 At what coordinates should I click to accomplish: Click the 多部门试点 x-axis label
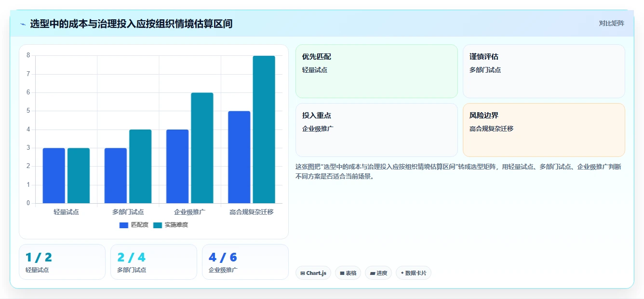pos(128,212)
